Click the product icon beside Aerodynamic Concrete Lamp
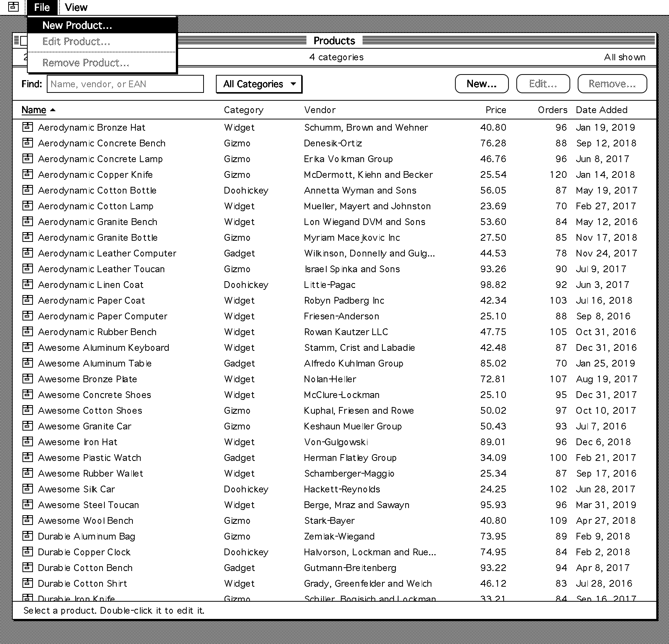Screen dimensions: 669x644 (x=27, y=158)
